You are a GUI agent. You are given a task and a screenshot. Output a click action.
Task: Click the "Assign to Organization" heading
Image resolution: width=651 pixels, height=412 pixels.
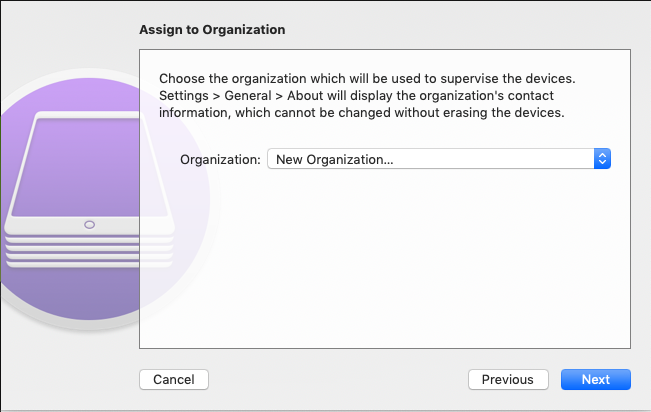click(211, 30)
